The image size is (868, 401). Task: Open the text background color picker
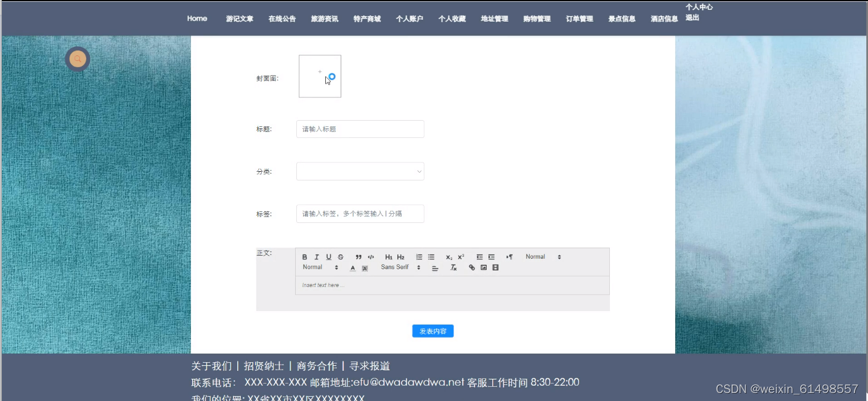[x=365, y=268]
